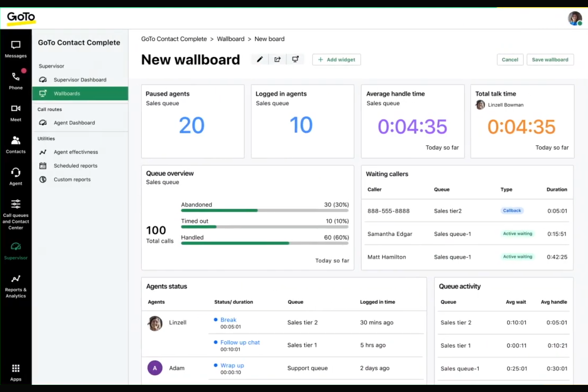588x392 pixels.
Task: Open Call queues and Contact Center
Action: coord(16,214)
